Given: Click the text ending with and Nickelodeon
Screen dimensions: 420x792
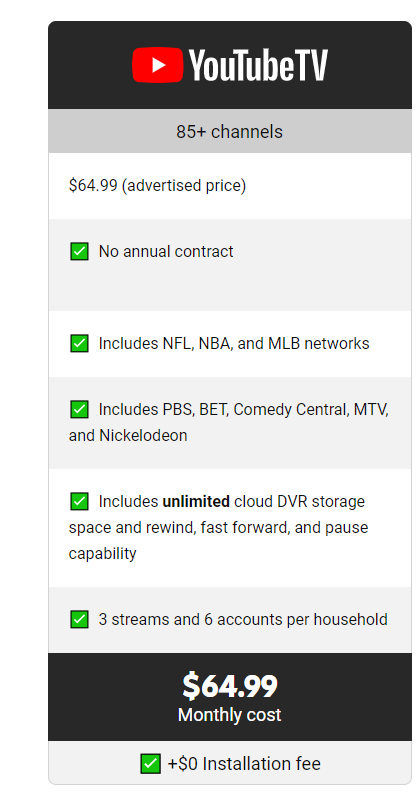Looking at the screenshot, I should 229,422.
